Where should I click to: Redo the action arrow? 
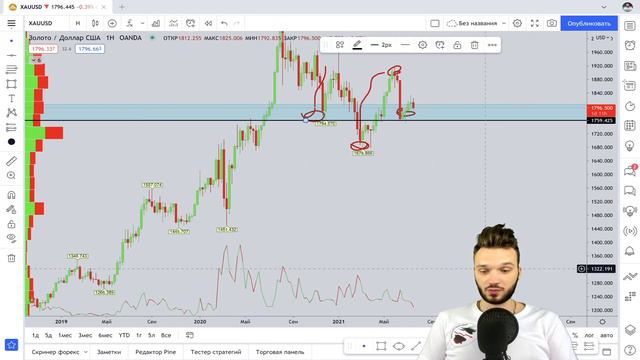coord(237,23)
